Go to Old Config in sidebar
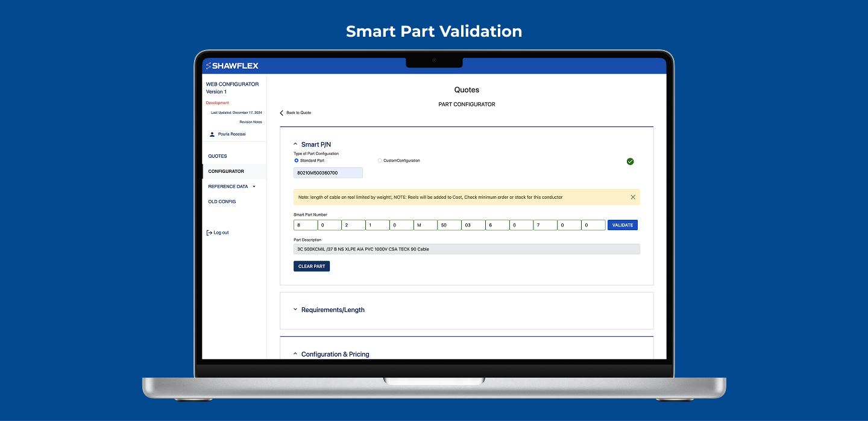 click(222, 202)
